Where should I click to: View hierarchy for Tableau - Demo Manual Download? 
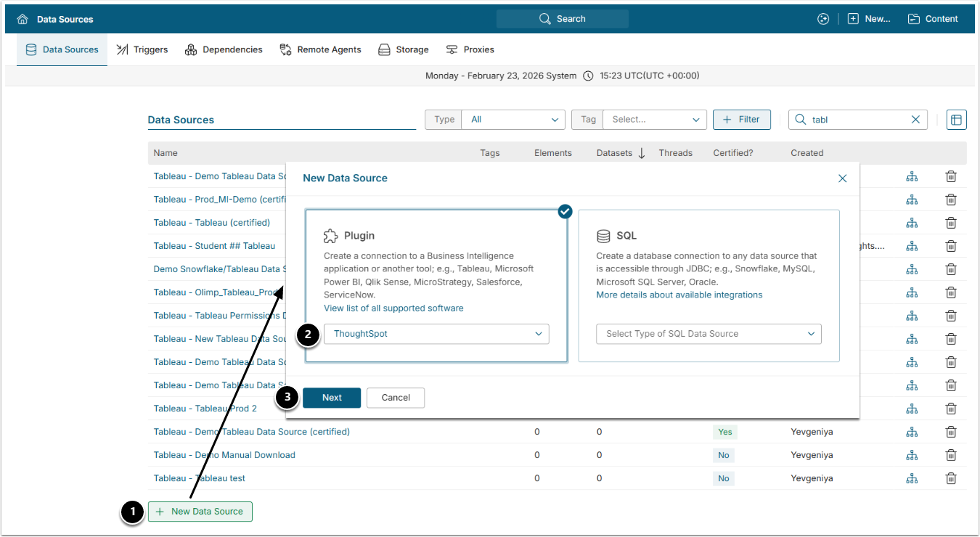pos(912,455)
